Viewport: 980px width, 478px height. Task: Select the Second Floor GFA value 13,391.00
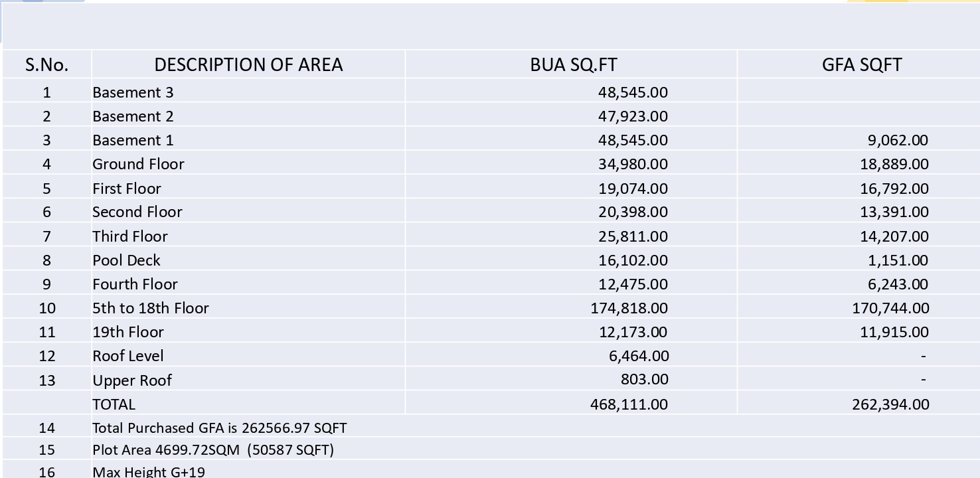[894, 212]
